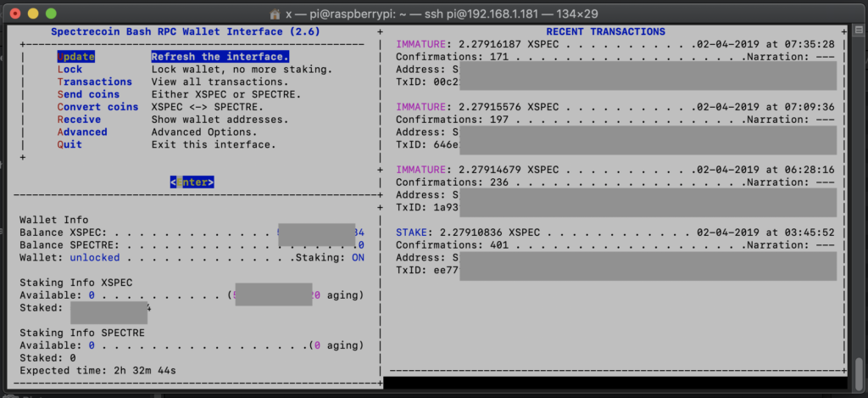The width and height of the screenshot is (868, 398).
Task: Click the green zoom window button
Action: (51, 14)
